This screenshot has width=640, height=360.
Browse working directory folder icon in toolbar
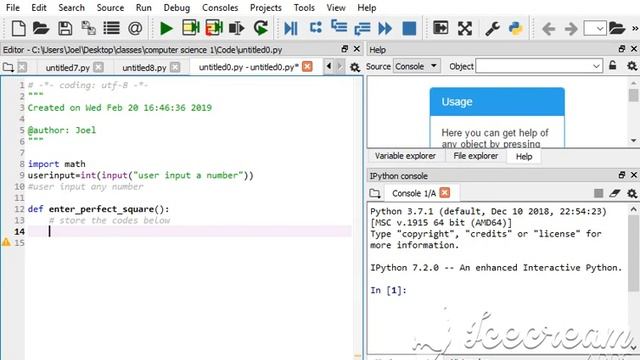(617, 29)
